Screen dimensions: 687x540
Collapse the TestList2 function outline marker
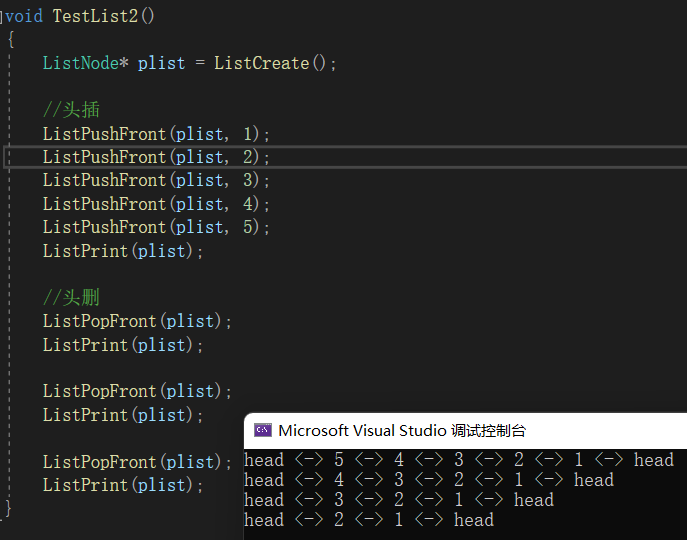click(x=1, y=17)
